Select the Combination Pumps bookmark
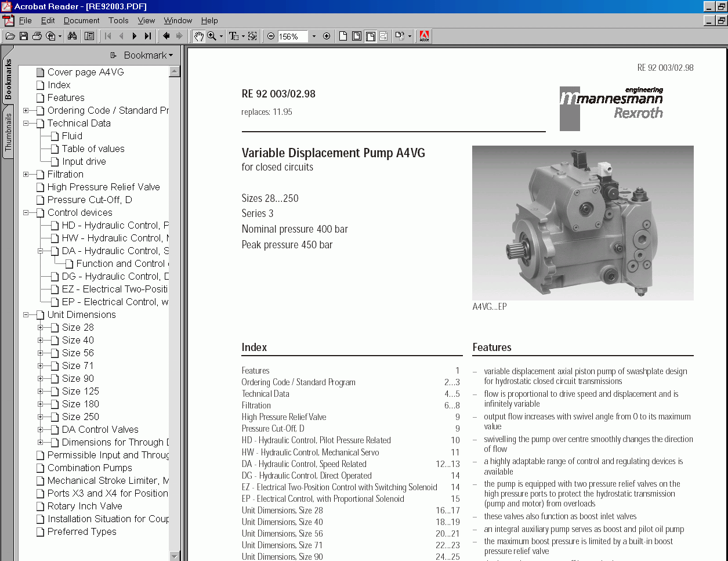 click(x=89, y=468)
